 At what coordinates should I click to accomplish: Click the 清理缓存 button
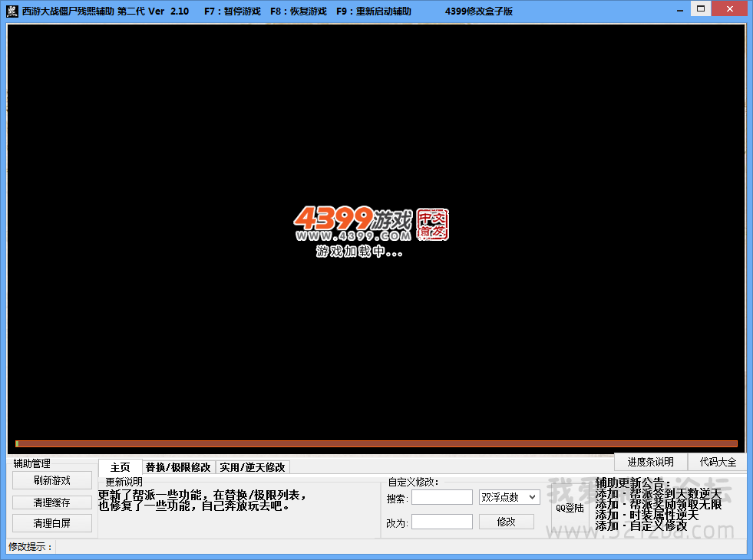coord(52,502)
